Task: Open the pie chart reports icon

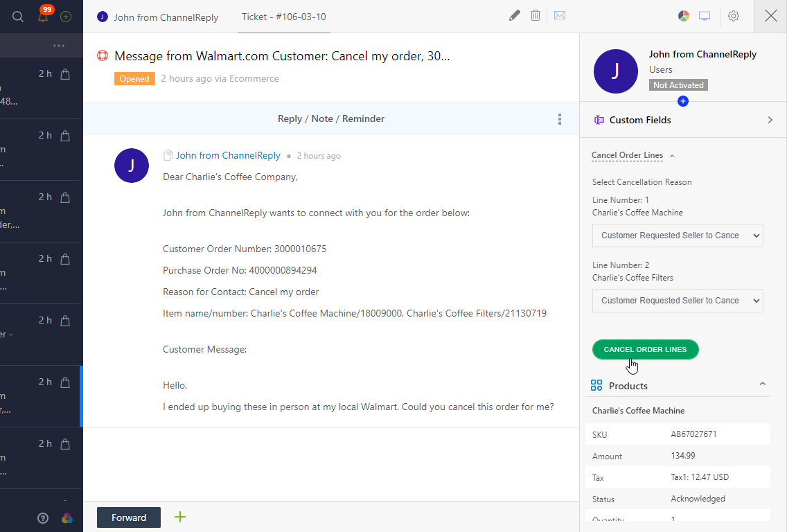Action: (684, 16)
